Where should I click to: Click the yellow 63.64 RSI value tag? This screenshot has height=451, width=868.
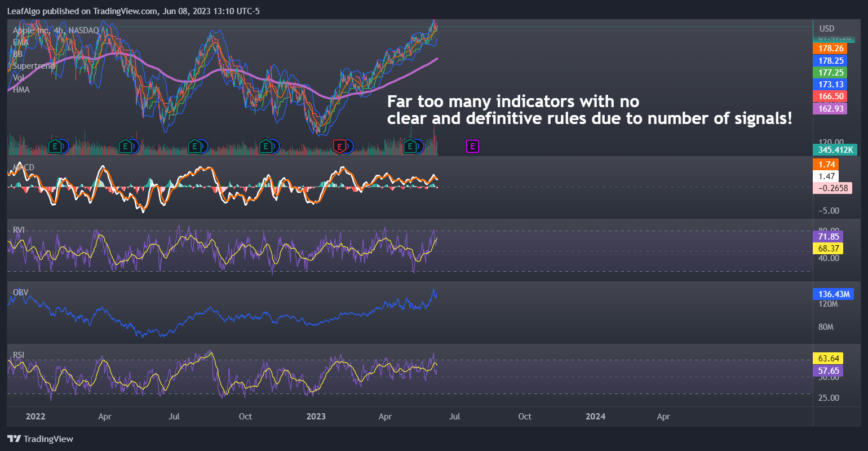[x=828, y=359]
